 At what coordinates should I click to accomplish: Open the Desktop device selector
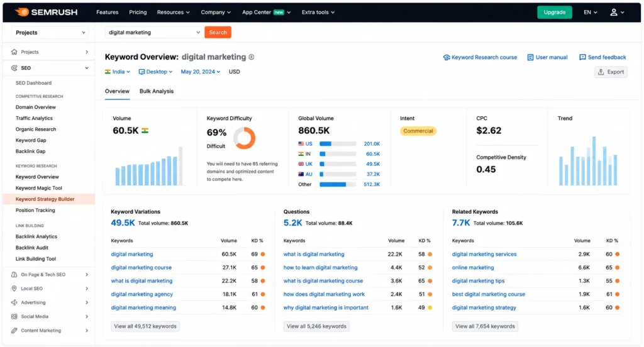(156, 72)
